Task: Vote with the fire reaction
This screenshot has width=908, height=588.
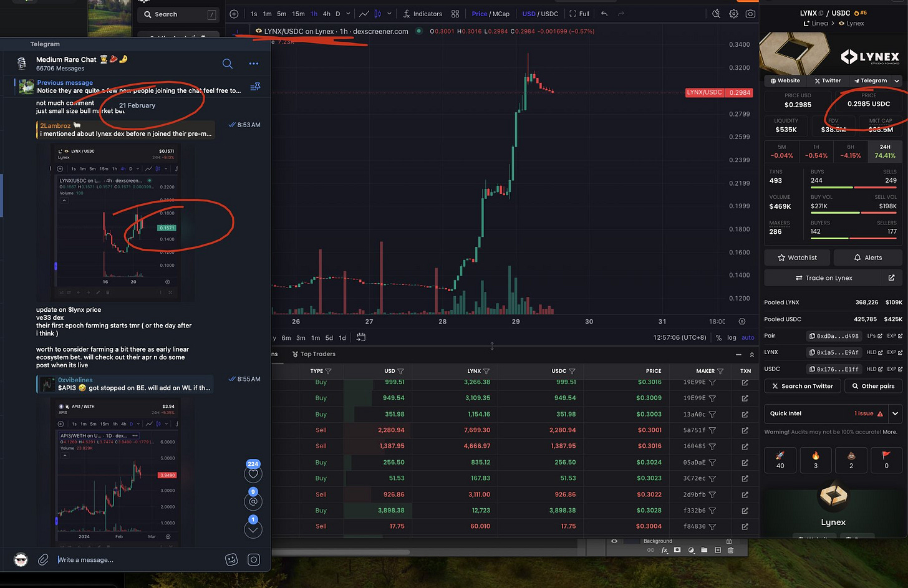Action: (x=815, y=460)
